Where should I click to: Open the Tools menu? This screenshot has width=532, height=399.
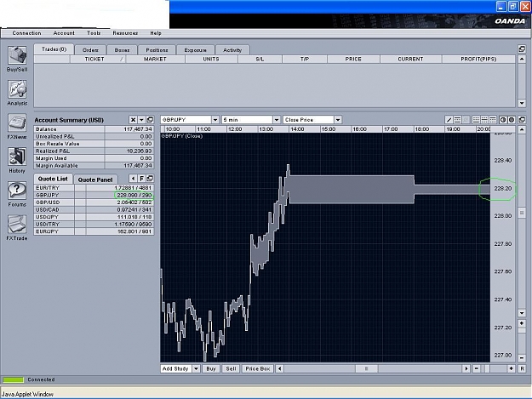[94, 33]
